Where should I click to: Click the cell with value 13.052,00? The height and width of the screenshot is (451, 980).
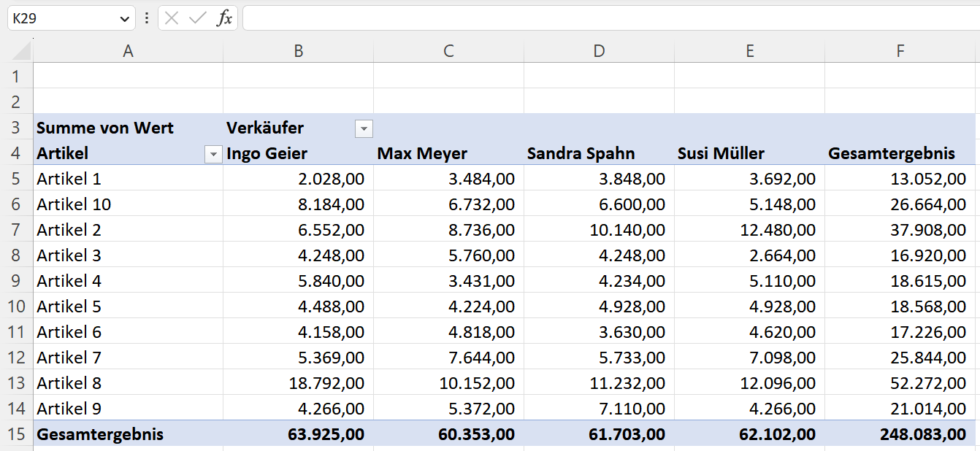pyautogui.click(x=900, y=178)
